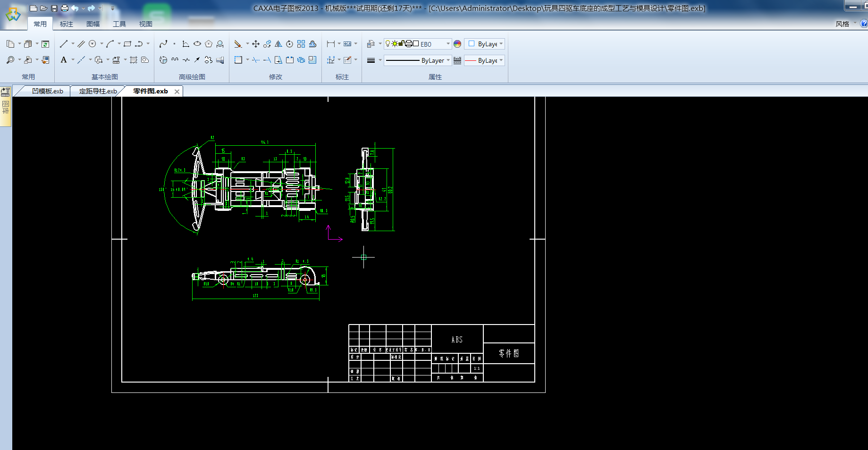Open the red line ByLayer dropdown
The image size is (868, 450).
tap(501, 60)
